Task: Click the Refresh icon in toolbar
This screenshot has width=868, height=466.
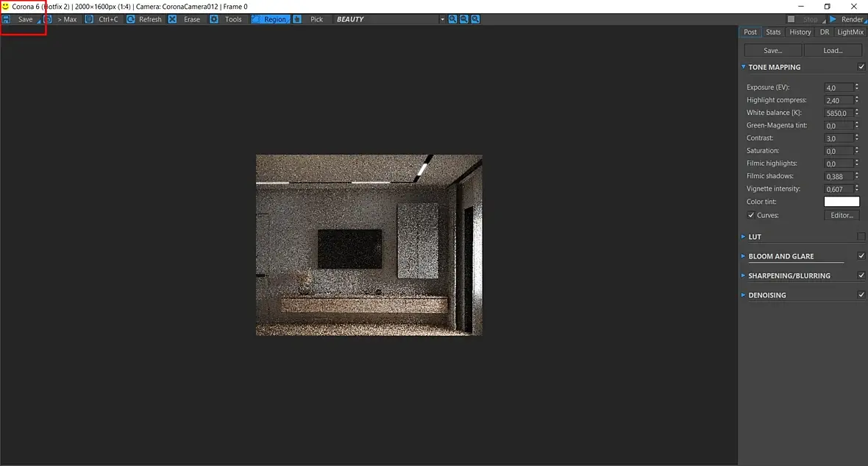Action: [131, 19]
